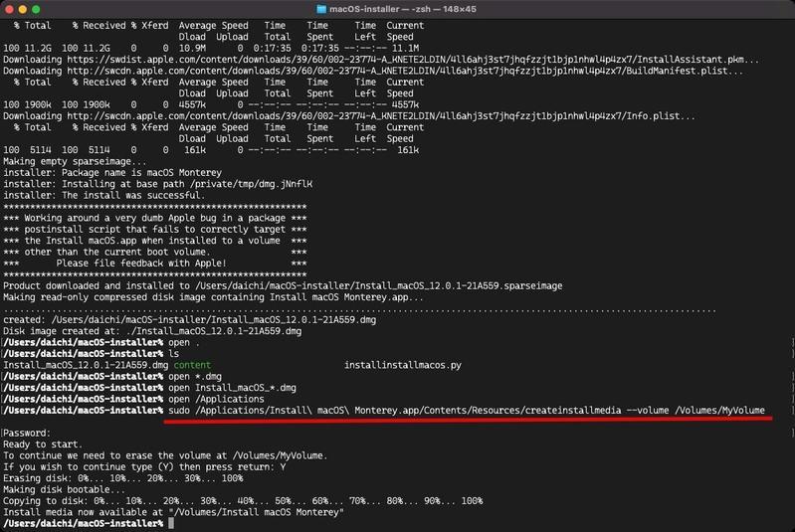Click the yellow minimize window button
The width and height of the screenshot is (795, 532).
pyautogui.click(x=22, y=9)
